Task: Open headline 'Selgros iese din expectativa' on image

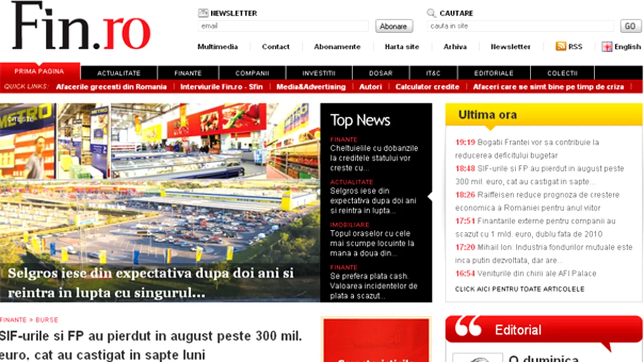Action: [151, 283]
